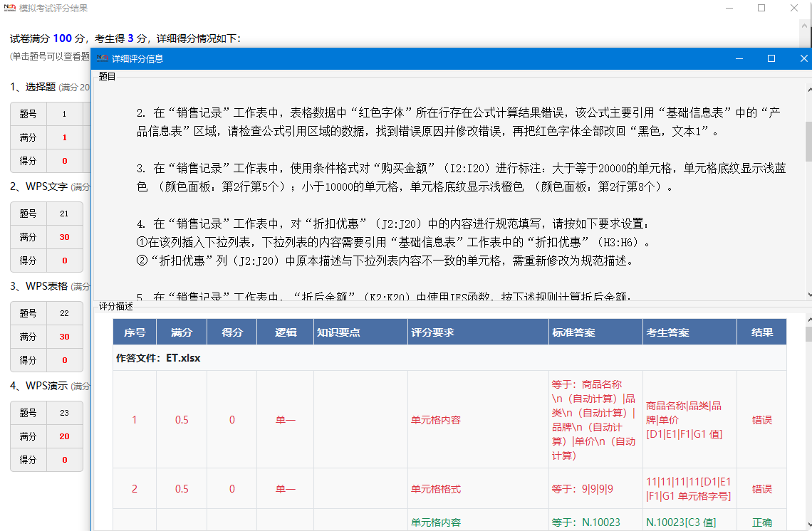Click 错误 result in row 2
Image resolution: width=812 pixels, height=531 pixels.
[761, 489]
